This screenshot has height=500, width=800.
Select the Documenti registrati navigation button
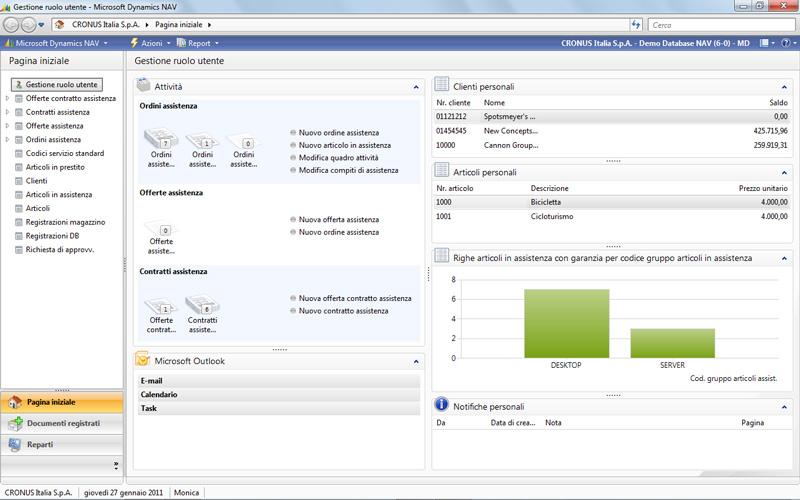coord(62,423)
